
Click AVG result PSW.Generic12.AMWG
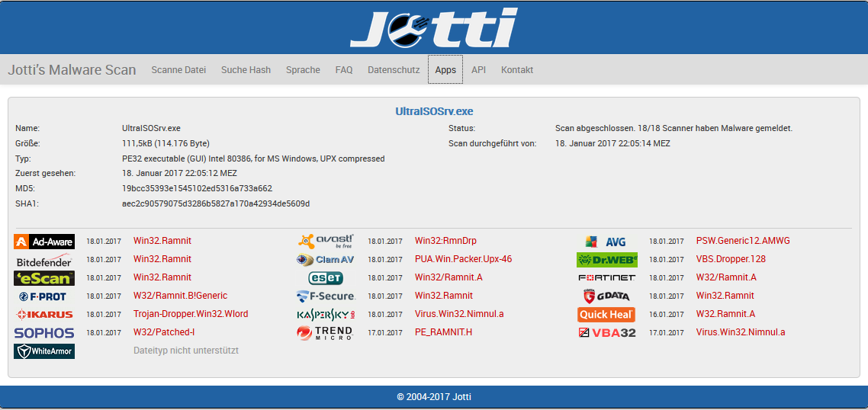point(743,241)
